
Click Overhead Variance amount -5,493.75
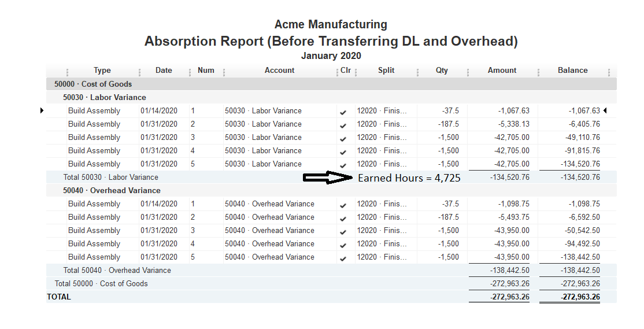(x=514, y=217)
